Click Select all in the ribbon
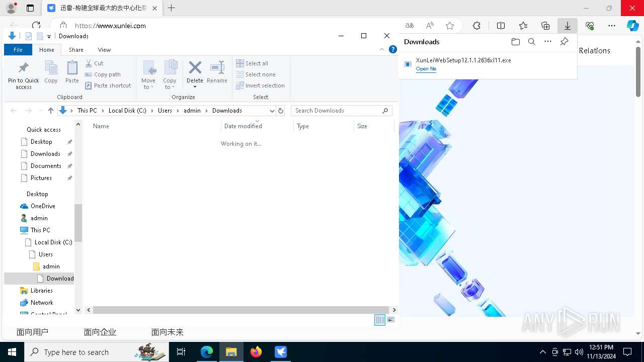This screenshot has height=362, width=644. tap(252, 63)
